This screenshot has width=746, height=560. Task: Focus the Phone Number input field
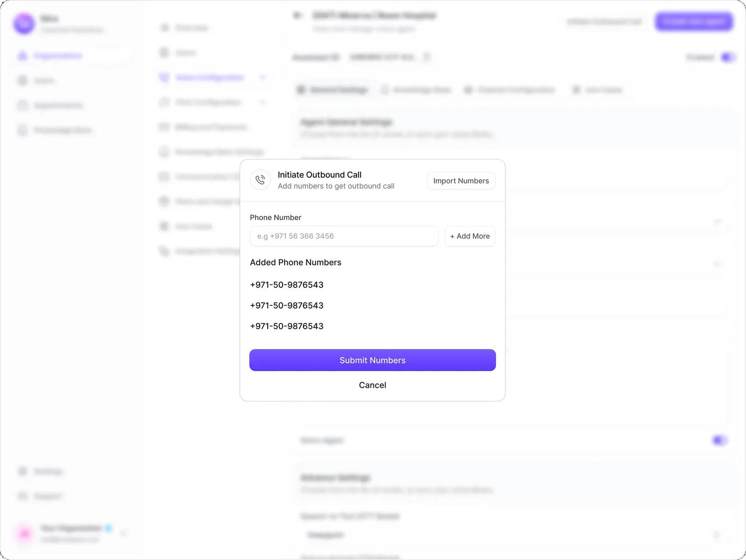tap(344, 236)
